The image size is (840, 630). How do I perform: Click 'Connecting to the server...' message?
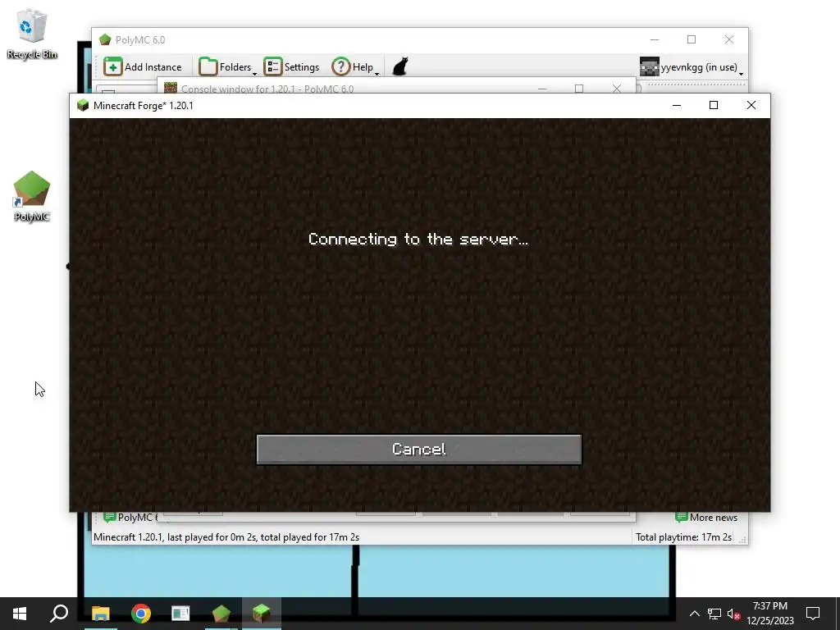pos(418,239)
